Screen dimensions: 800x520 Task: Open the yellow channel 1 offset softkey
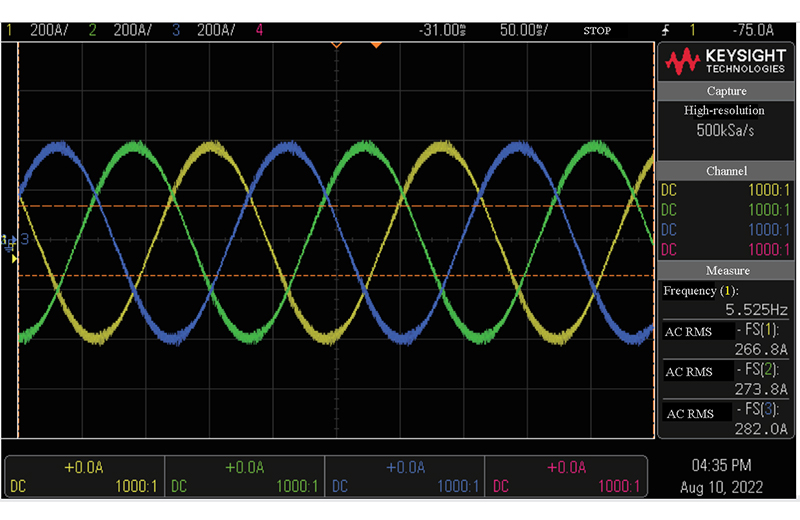pyautogui.click(x=84, y=477)
